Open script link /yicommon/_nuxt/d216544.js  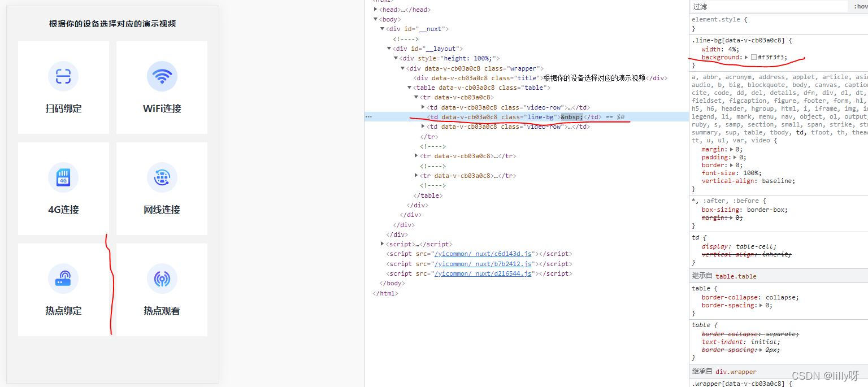point(483,273)
